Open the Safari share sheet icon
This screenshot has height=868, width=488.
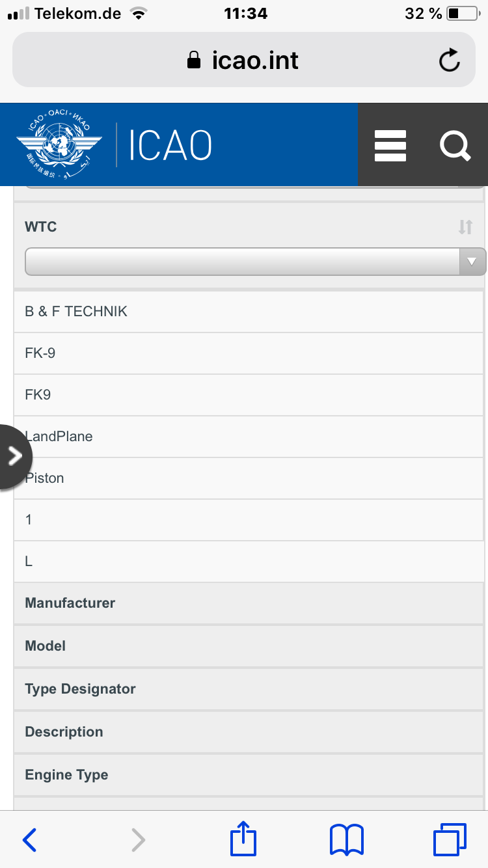(243, 838)
